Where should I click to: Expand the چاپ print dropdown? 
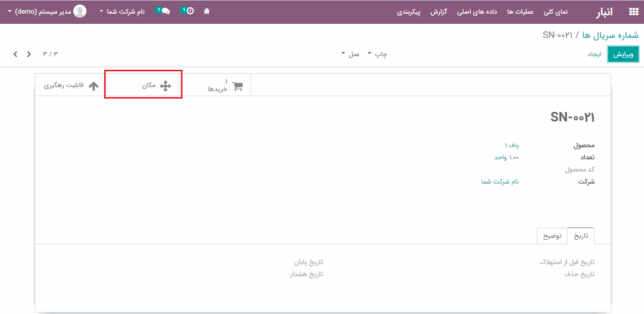click(x=377, y=54)
